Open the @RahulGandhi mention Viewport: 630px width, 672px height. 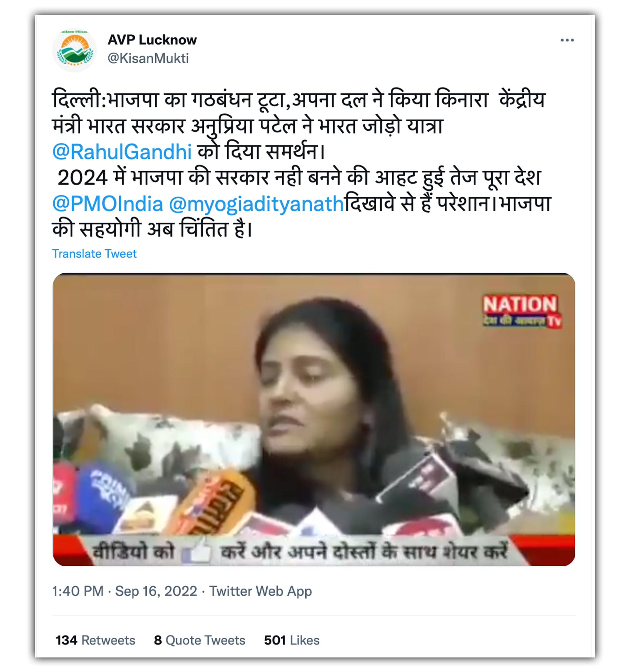pos(122,152)
